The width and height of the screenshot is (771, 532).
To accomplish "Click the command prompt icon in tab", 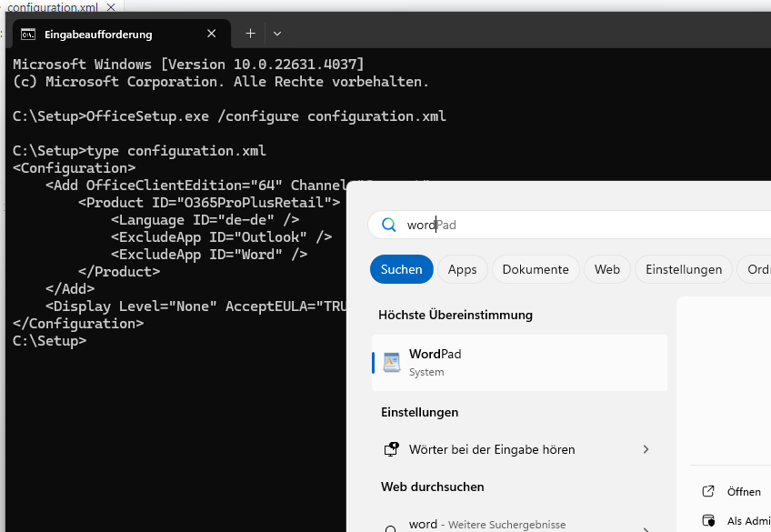I will (x=28, y=34).
